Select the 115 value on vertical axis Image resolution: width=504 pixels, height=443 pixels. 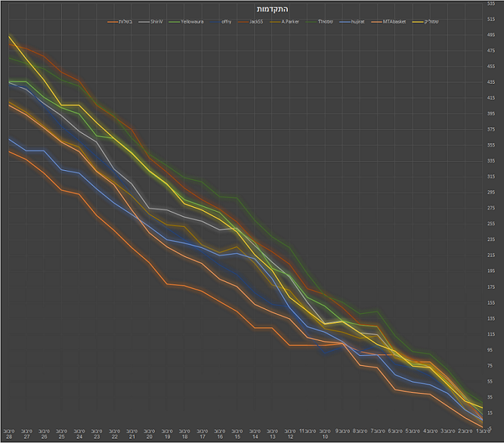[491, 334]
